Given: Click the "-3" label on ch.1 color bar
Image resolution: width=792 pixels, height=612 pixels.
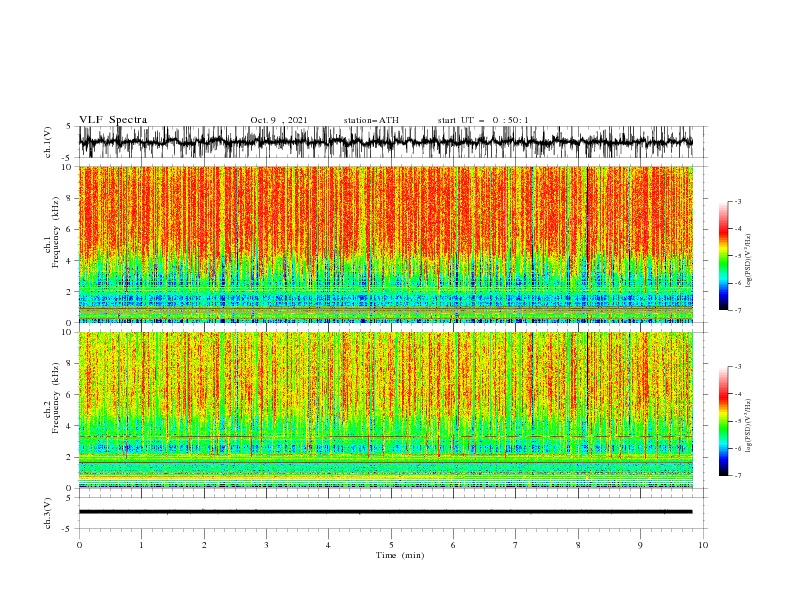Looking at the screenshot, I should pos(738,201).
